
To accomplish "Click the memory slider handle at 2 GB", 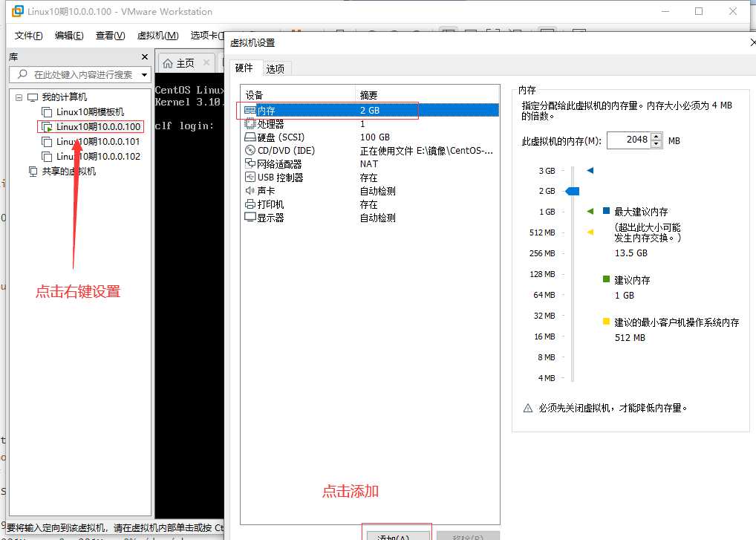I will point(573,192).
